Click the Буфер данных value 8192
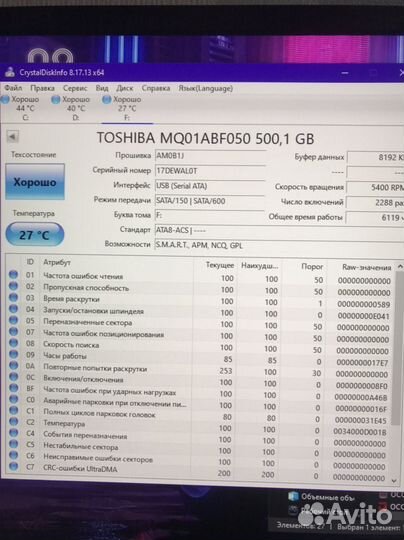The height and width of the screenshot is (540, 404). [375, 157]
